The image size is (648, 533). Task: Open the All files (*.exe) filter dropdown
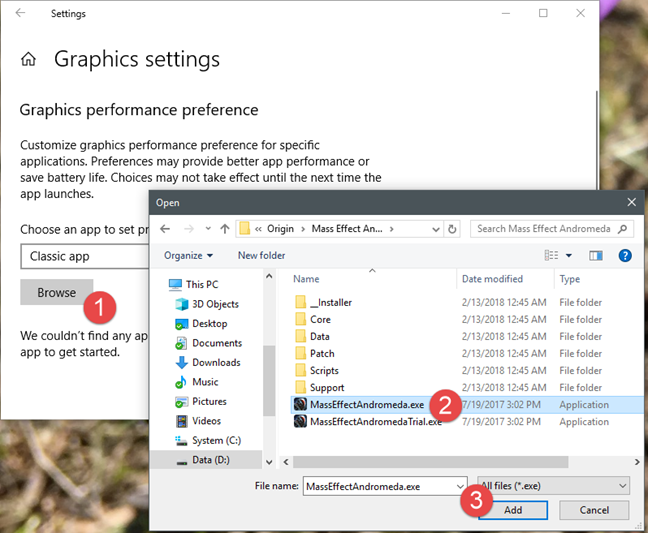tap(553, 486)
